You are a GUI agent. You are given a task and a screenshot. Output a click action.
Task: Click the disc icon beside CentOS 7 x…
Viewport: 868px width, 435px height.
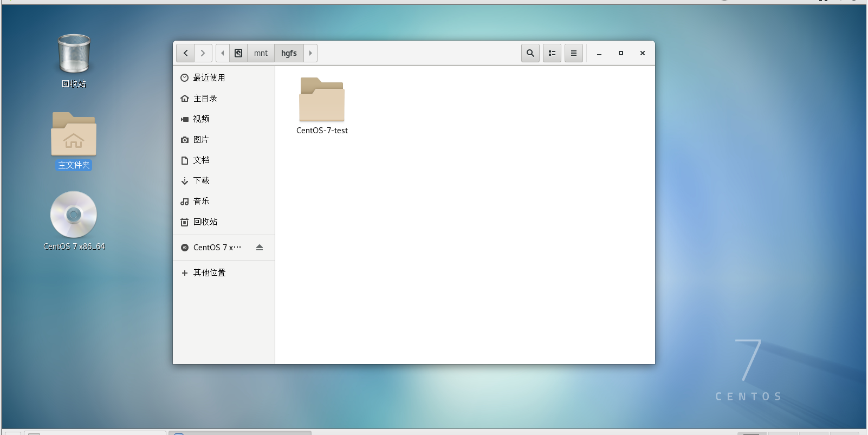pos(185,248)
